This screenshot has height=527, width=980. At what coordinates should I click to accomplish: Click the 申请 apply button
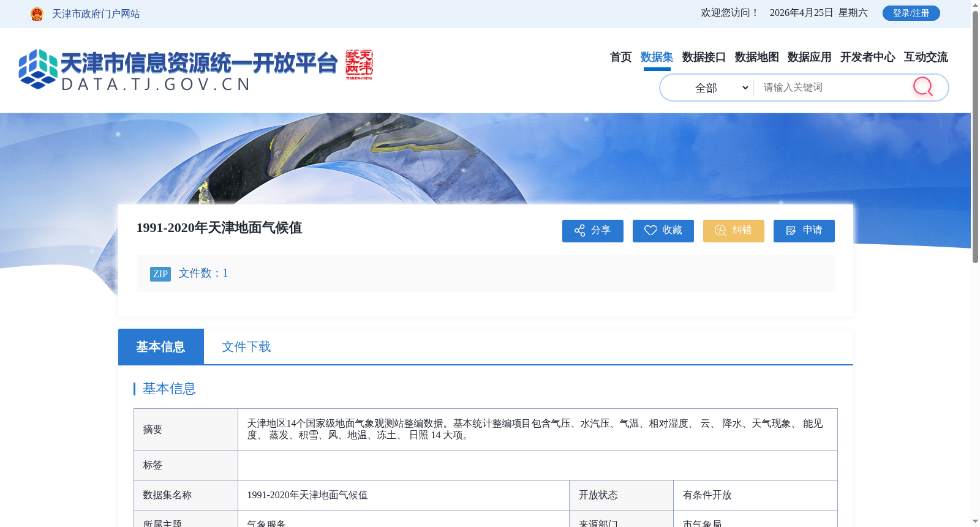coord(804,231)
